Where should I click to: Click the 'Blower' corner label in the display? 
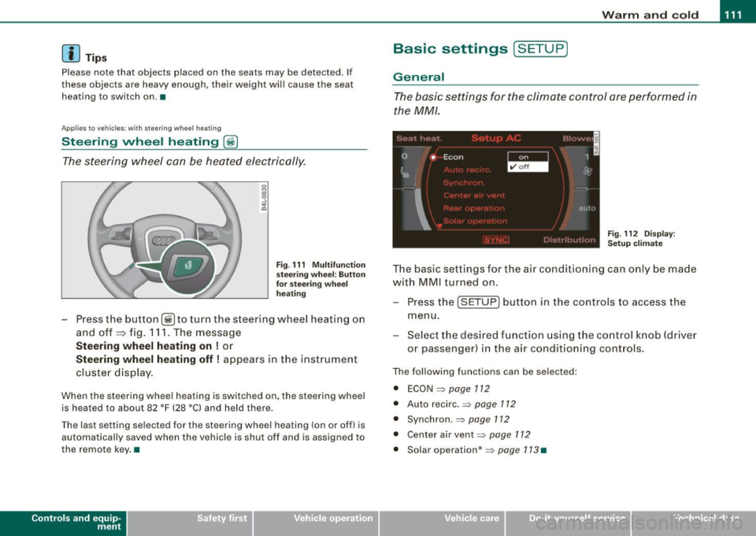(x=579, y=139)
